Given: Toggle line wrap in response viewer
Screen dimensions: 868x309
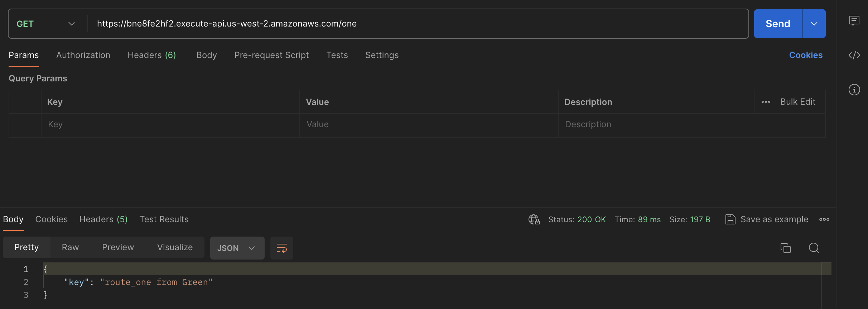Looking at the screenshot, I should (x=282, y=248).
